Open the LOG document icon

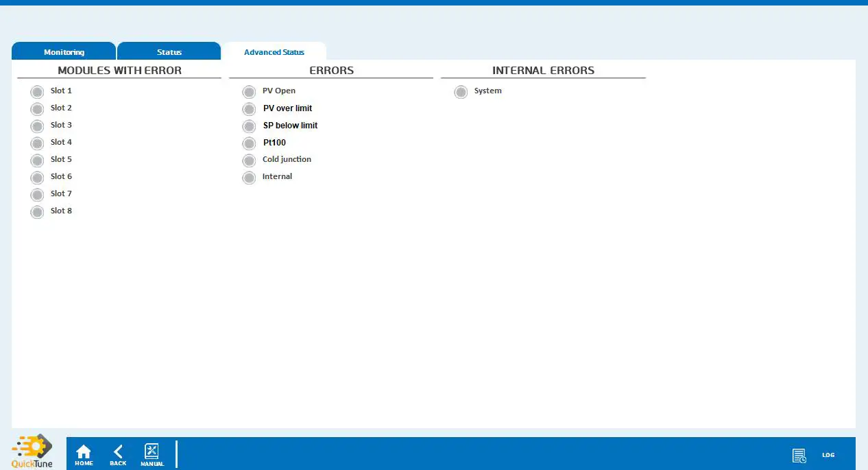799,455
